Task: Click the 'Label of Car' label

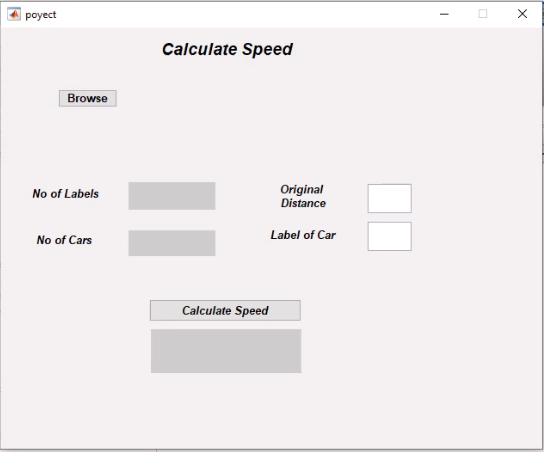Action: click(x=303, y=235)
